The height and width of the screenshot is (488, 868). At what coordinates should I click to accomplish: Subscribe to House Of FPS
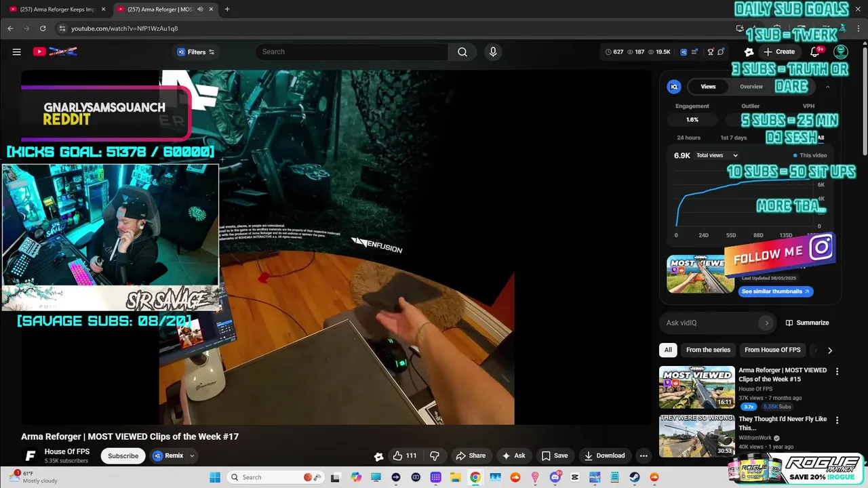pos(123,455)
